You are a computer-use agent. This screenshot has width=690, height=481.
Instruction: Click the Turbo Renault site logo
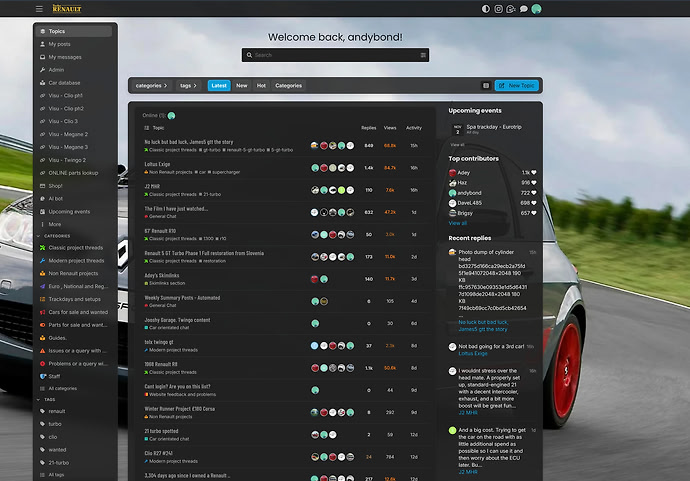coord(66,8)
